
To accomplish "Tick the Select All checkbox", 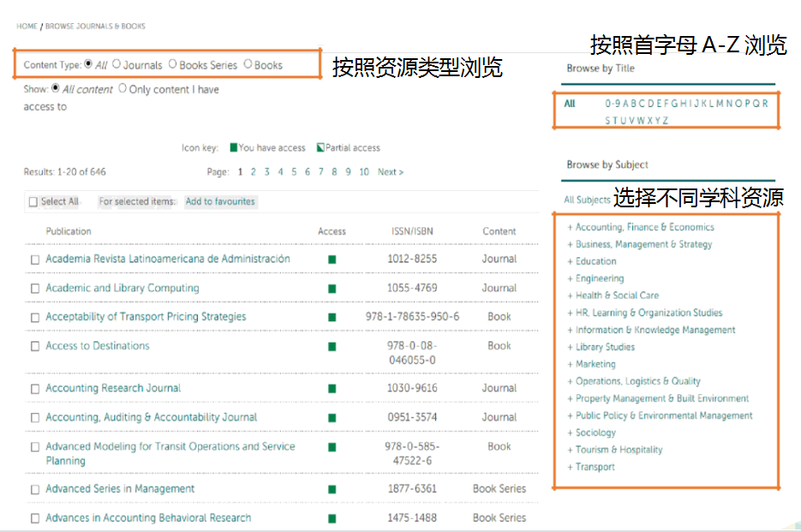I will coord(33,202).
